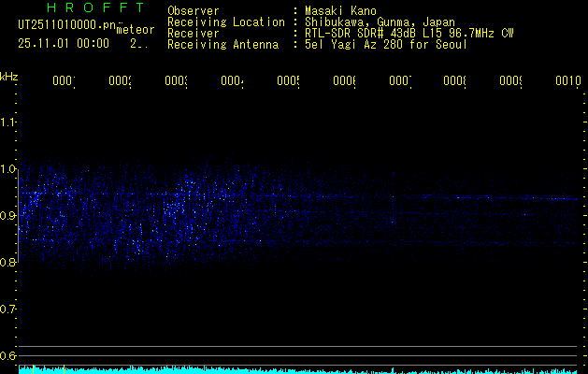Select the file name UT2511010000.pn
Screen dimensions: 588x374
[x=66, y=25]
